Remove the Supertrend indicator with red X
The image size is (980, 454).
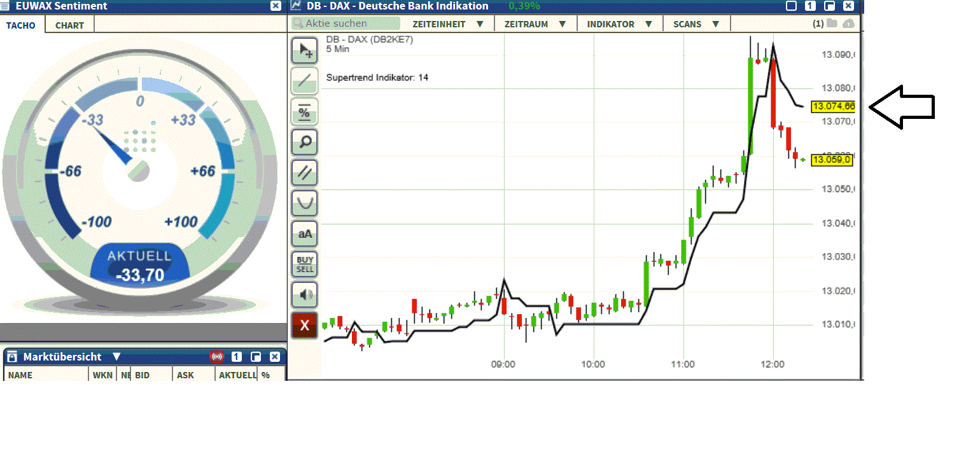[304, 325]
